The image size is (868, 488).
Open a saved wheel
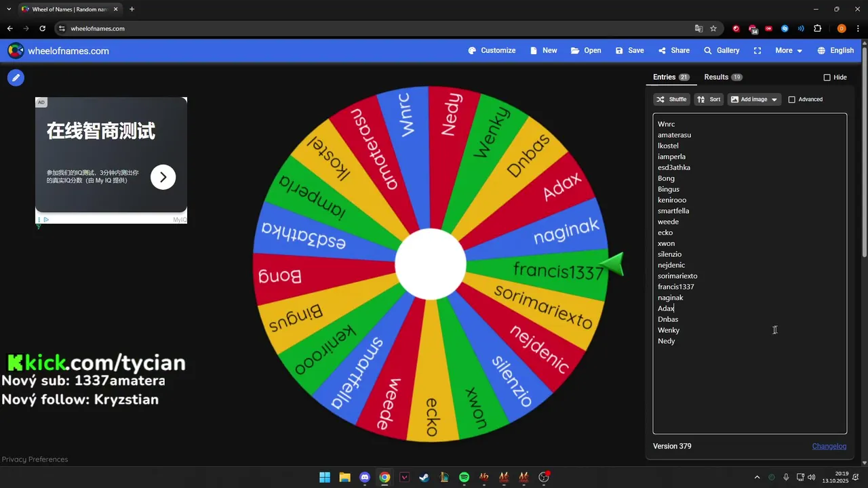click(586, 51)
